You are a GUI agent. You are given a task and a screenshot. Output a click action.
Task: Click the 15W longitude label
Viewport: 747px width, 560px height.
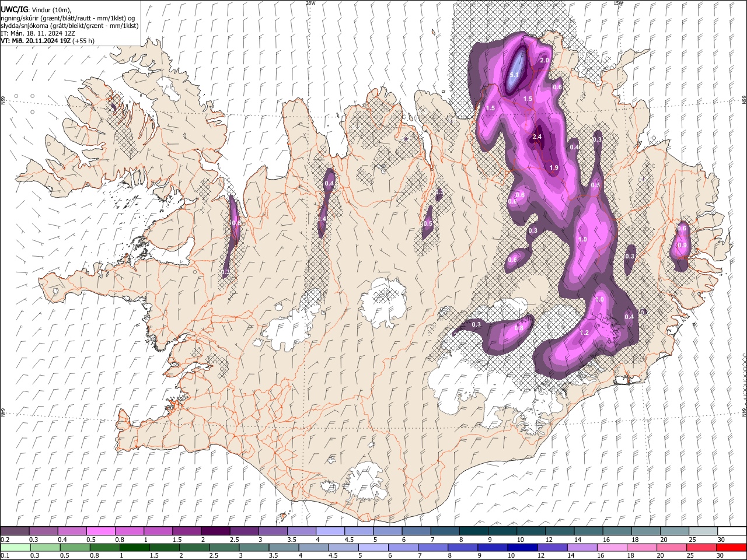pos(618,3)
